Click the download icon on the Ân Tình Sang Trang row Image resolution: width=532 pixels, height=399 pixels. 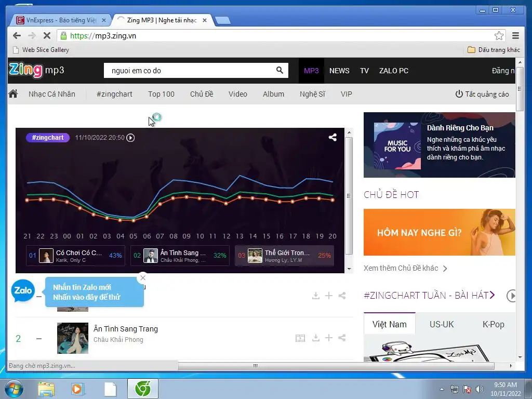click(x=315, y=338)
